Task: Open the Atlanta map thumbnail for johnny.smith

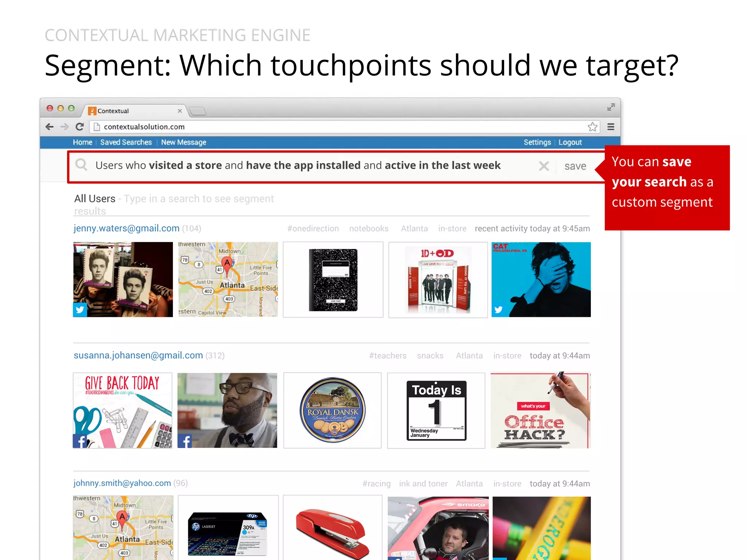Action: 123,528
